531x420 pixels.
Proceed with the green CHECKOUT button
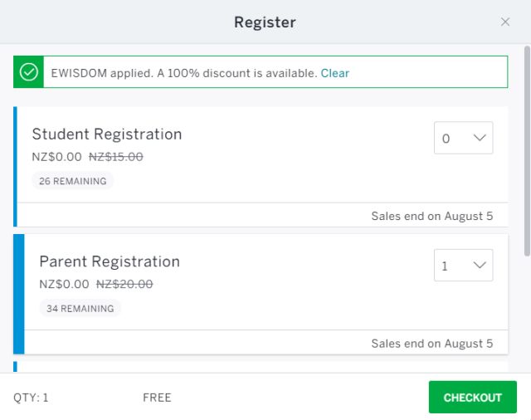[472, 397]
